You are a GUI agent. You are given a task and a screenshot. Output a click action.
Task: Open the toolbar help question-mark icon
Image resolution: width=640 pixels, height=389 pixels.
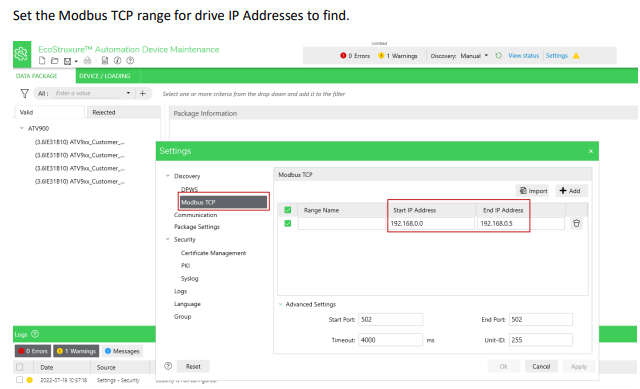tap(130, 61)
